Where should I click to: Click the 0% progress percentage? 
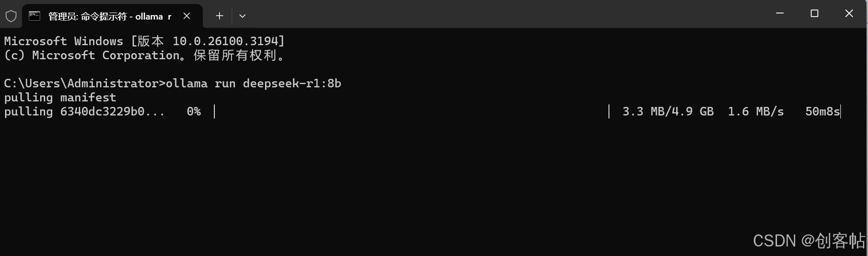194,111
